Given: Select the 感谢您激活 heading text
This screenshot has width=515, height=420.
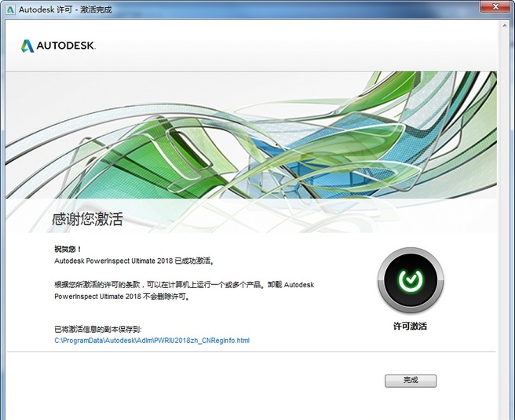Looking at the screenshot, I should [x=87, y=219].
